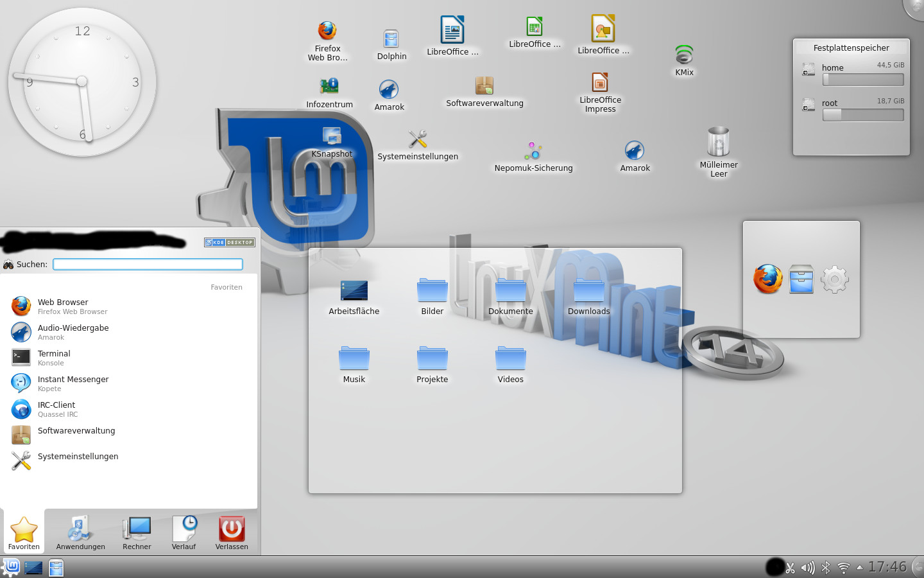Viewport: 924px width, 578px height.
Task: Switch to the Anwendungen tab
Action: 80,532
